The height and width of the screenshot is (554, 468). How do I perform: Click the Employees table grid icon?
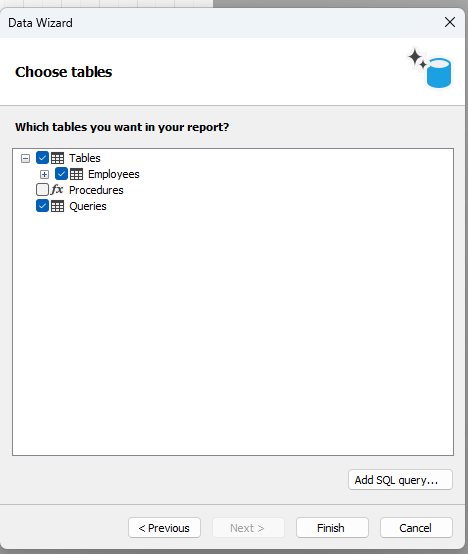76,174
